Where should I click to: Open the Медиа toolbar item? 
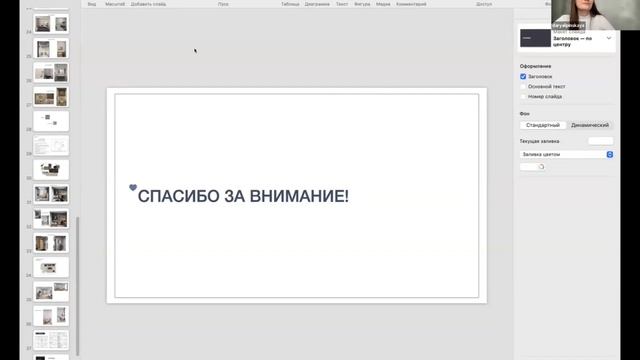(x=383, y=4)
